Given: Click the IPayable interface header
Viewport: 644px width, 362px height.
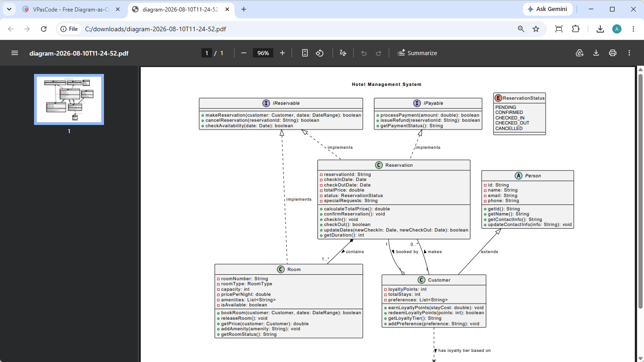Looking at the screenshot, I should 428,103.
